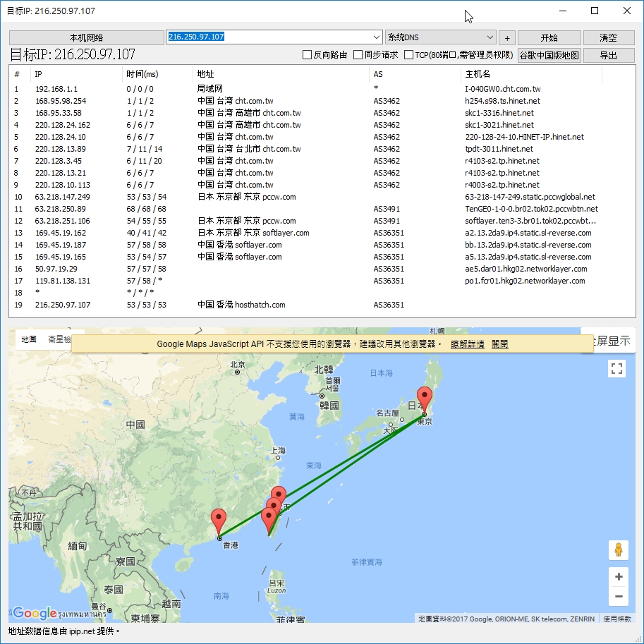Click 开始 to start trace
Screen dimensions: 644x644
click(549, 38)
